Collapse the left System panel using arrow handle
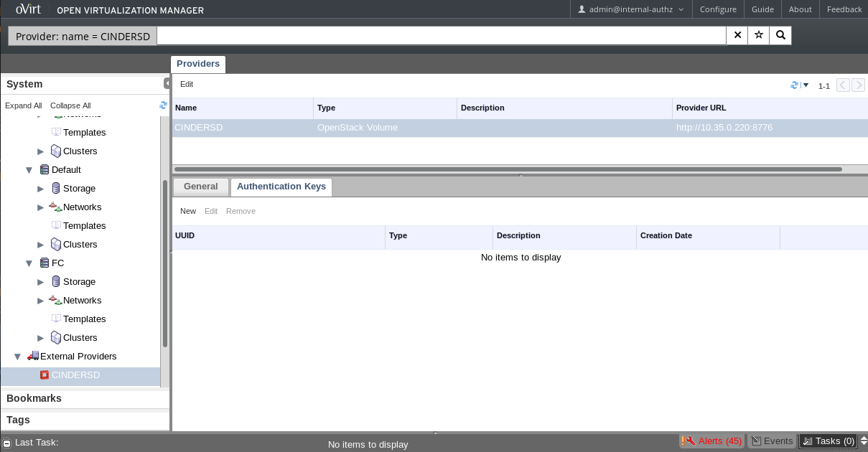Viewport: 868px width, 452px height. click(167, 84)
